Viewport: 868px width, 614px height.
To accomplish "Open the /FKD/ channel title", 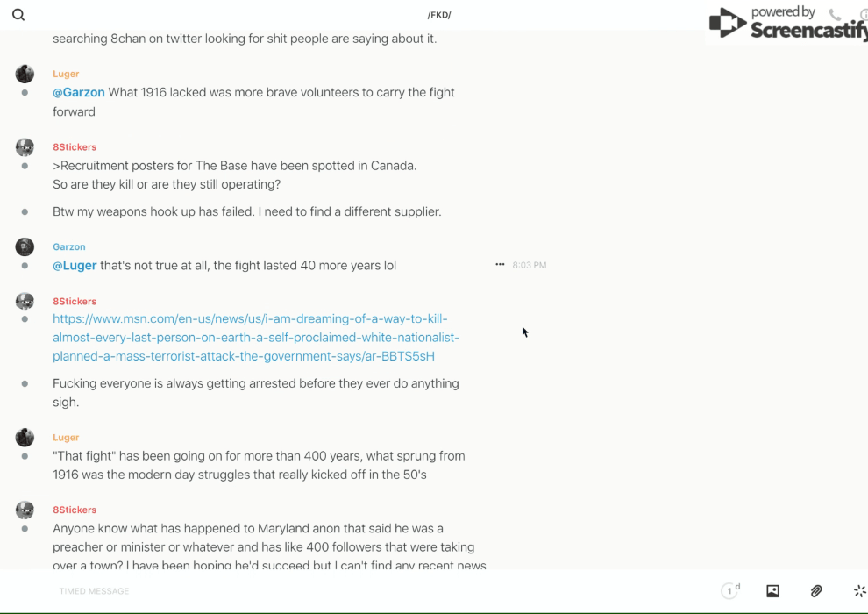I will pos(439,15).
